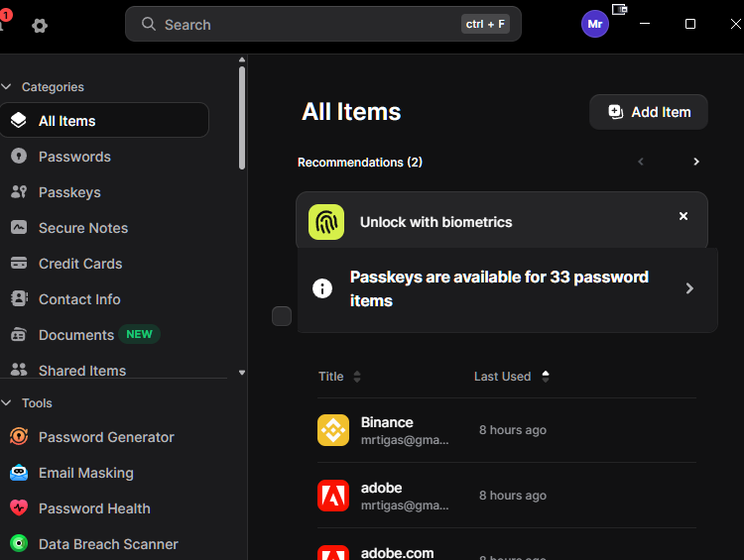Minimize the application window
The image size is (744, 560).
tap(645, 23)
